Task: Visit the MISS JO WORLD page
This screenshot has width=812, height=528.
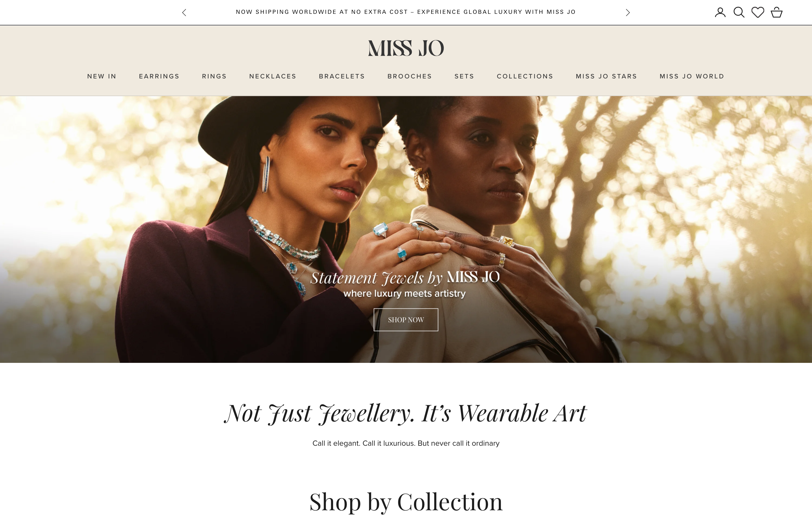Action: (692, 76)
